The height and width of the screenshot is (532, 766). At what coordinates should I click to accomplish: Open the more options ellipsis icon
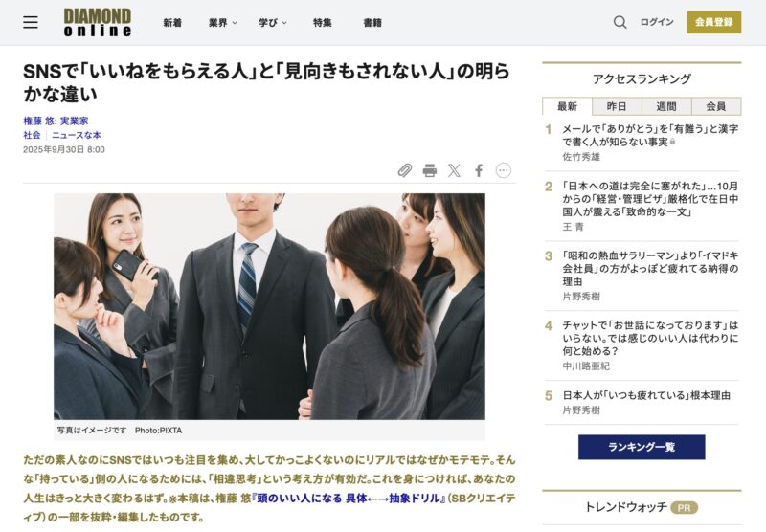point(504,170)
